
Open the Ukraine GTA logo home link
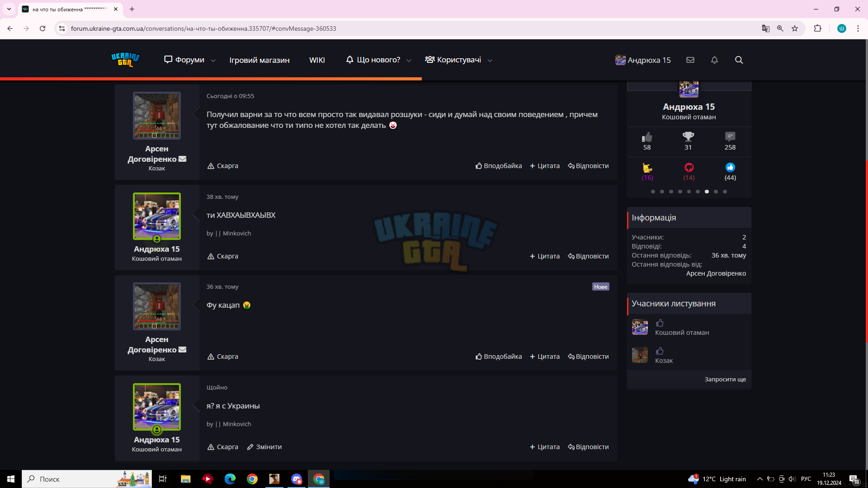[125, 60]
